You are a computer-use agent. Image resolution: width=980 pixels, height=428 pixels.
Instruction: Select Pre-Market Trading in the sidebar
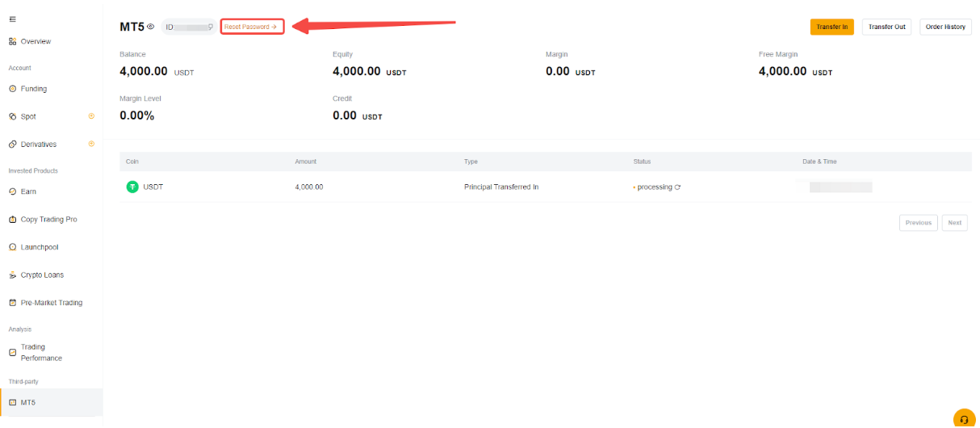point(51,303)
